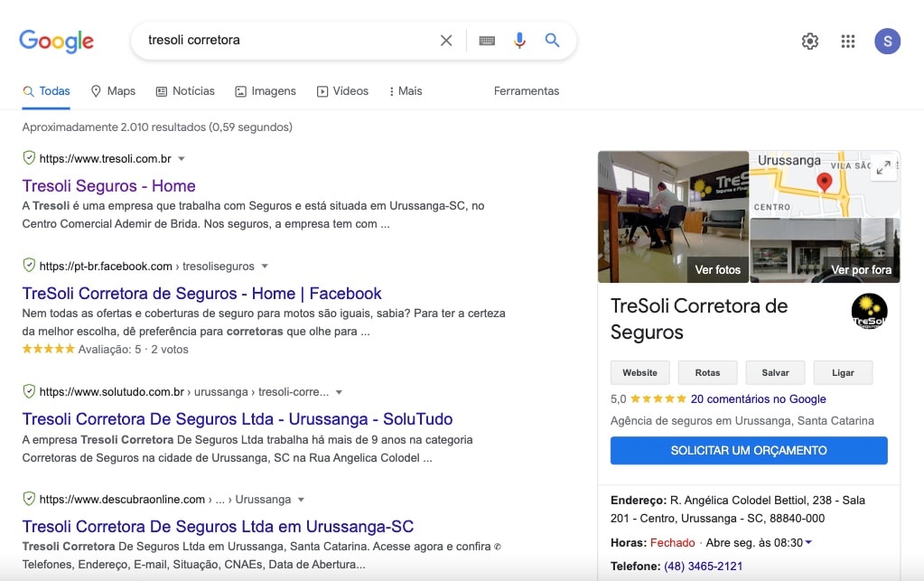Click the facebook.com › tresoliseguros URL text
924x581 pixels.
pyautogui.click(x=146, y=266)
